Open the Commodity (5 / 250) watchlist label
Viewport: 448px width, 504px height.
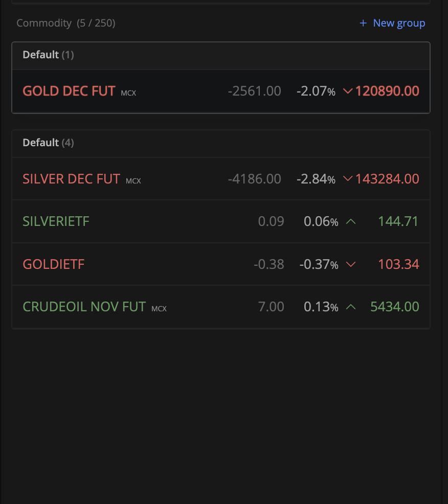(x=65, y=23)
